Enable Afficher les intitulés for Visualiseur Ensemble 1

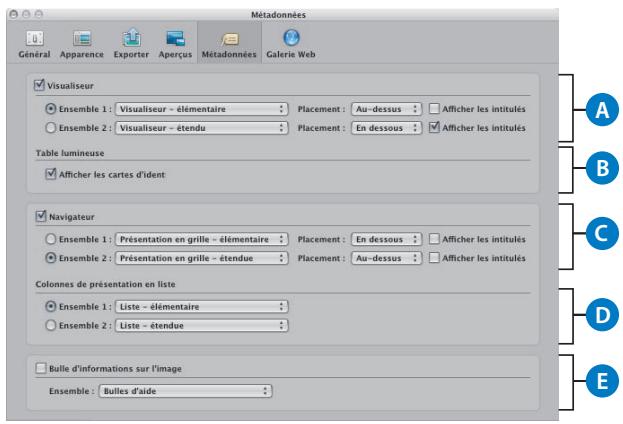point(434,108)
